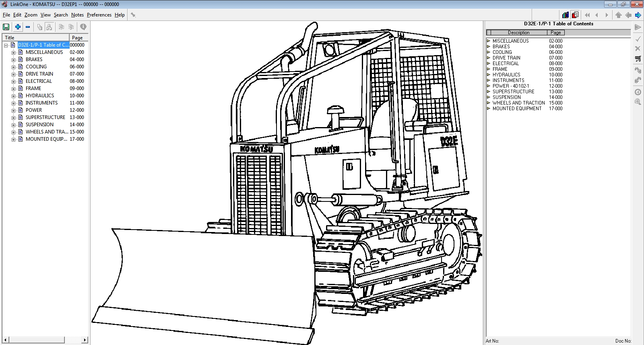This screenshot has height=345, width=644.
Task: Open the library books icon
Action: (566, 15)
